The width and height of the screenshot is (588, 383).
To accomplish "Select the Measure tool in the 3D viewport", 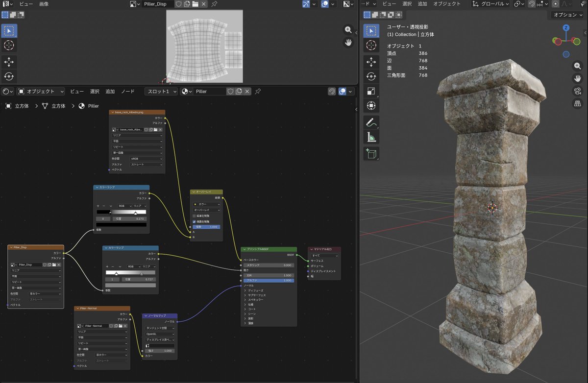I will [371, 138].
